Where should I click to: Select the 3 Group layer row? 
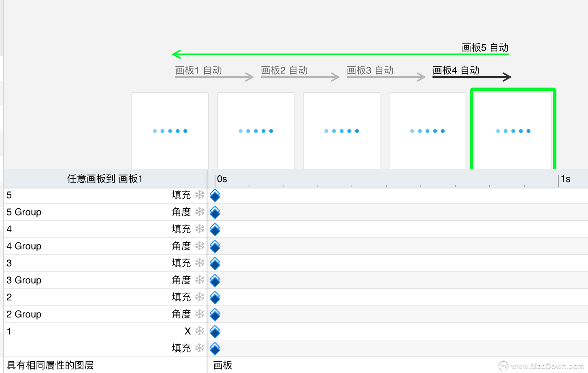(x=105, y=280)
